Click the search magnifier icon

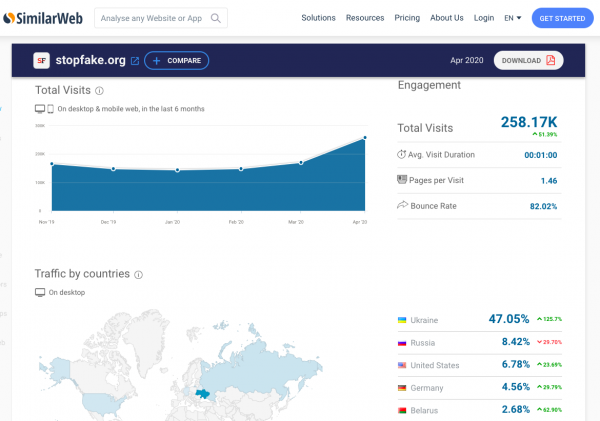coord(216,18)
